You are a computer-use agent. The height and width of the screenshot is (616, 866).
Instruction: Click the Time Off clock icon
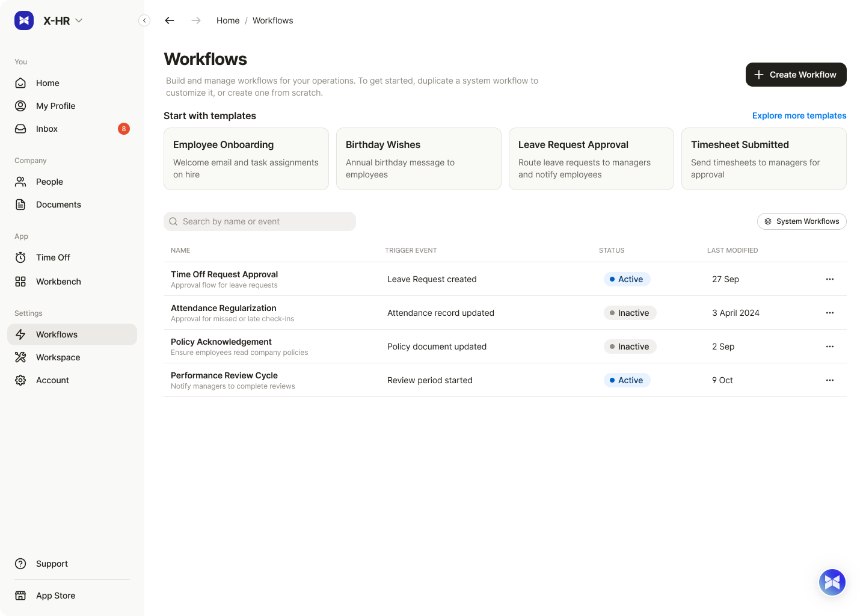pyautogui.click(x=20, y=257)
